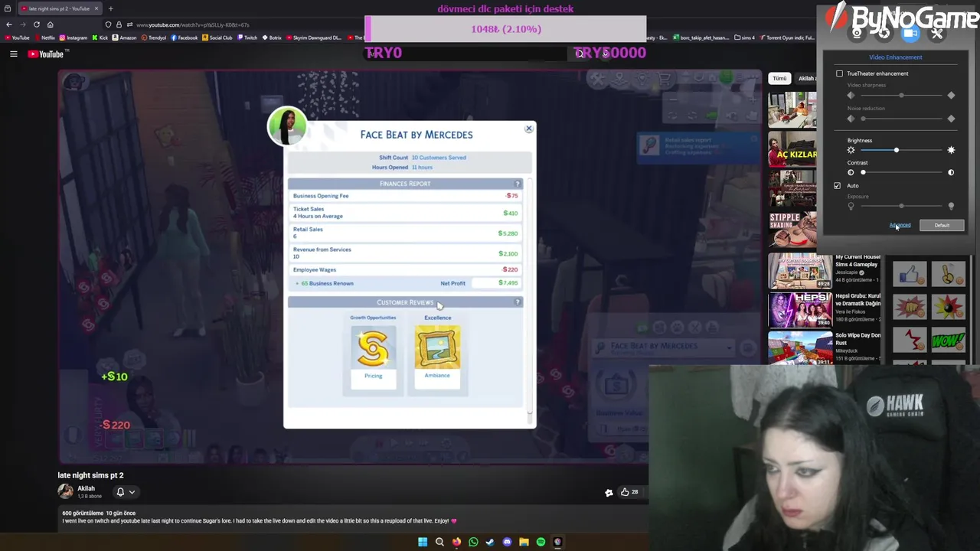Reload the page with the refresh icon
The image size is (980, 551).
click(36, 24)
